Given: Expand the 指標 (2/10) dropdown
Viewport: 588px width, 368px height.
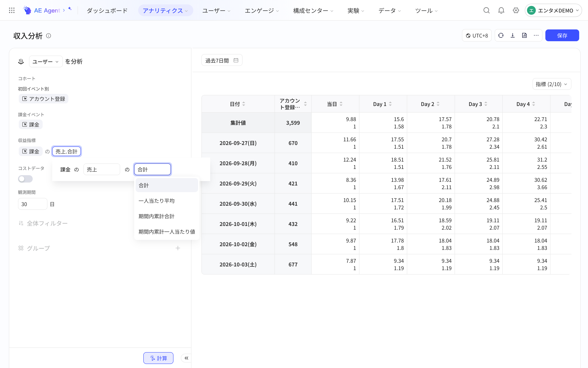Looking at the screenshot, I should [x=552, y=84].
